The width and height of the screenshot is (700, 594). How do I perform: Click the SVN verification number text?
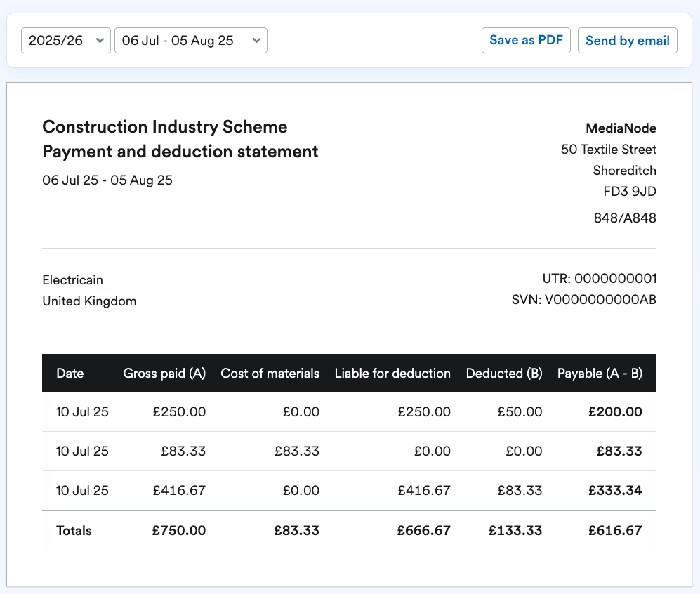(583, 301)
